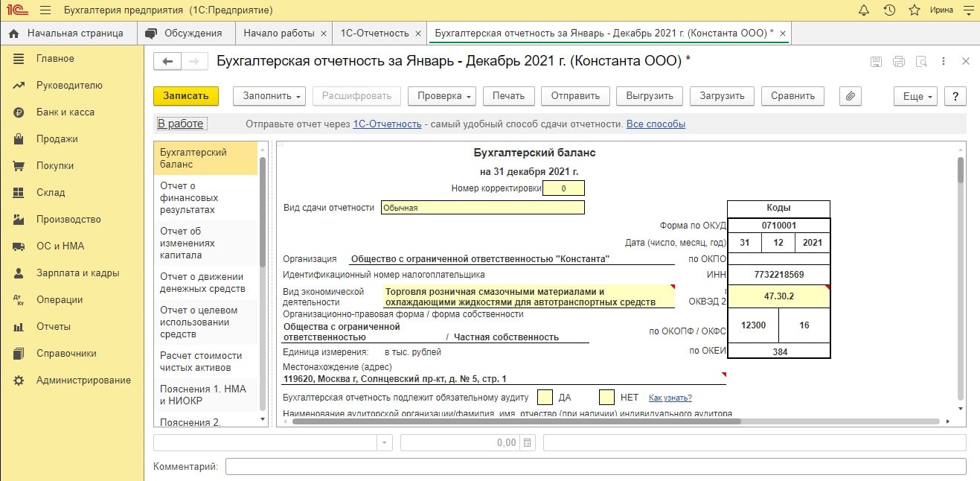Switch to the Обсуждения tab
Image resolution: width=980 pixels, height=481 pixels.
[x=186, y=34]
